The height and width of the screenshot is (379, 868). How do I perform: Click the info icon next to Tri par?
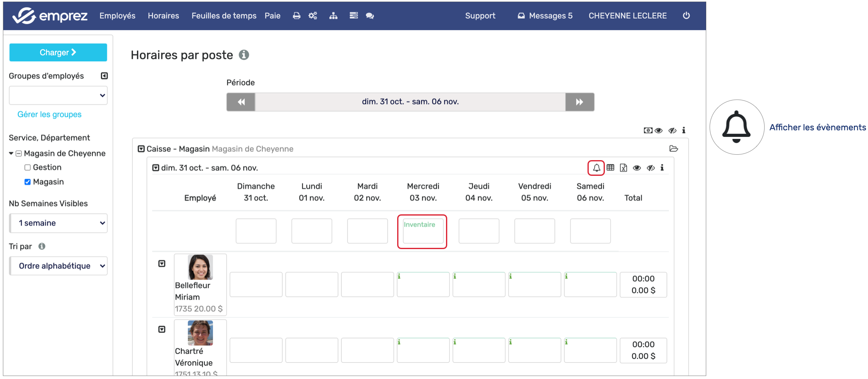coord(42,246)
